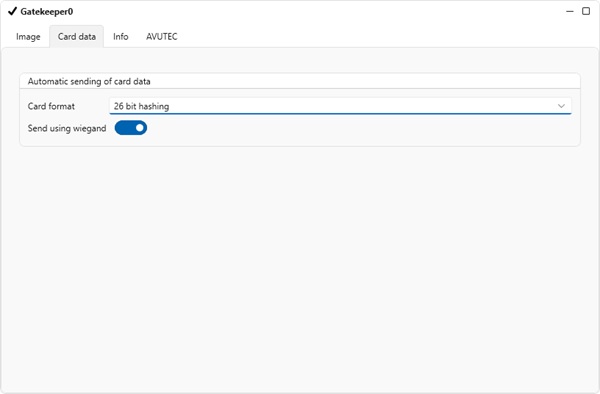Image resolution: width=600 pixels, height=394 pixels.
Task: Minimize the Gatekeeper0 window
Action: click(x=569, y=11)
